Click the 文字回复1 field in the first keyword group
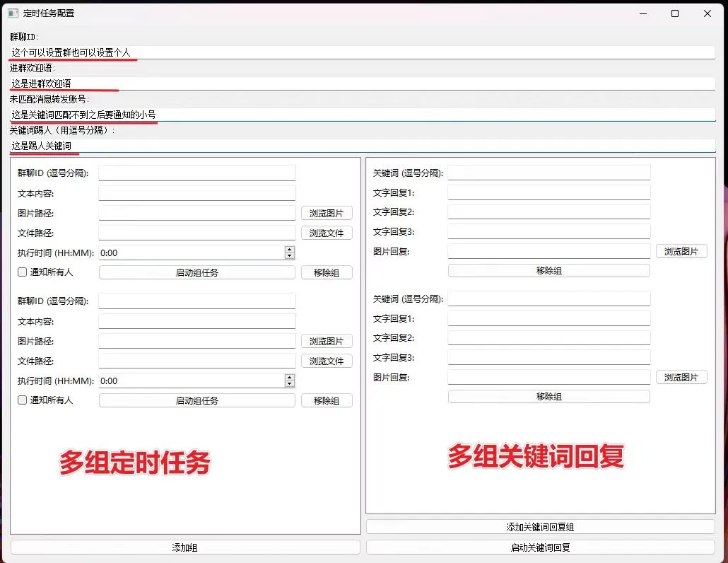 point(548,192)
